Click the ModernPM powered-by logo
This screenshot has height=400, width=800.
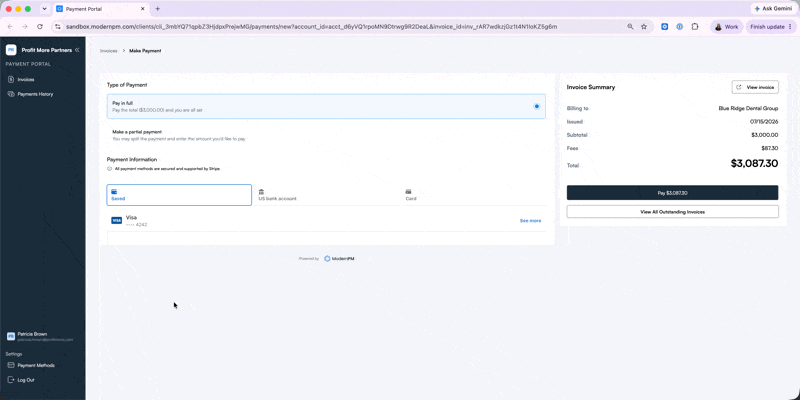pos(339,259)
